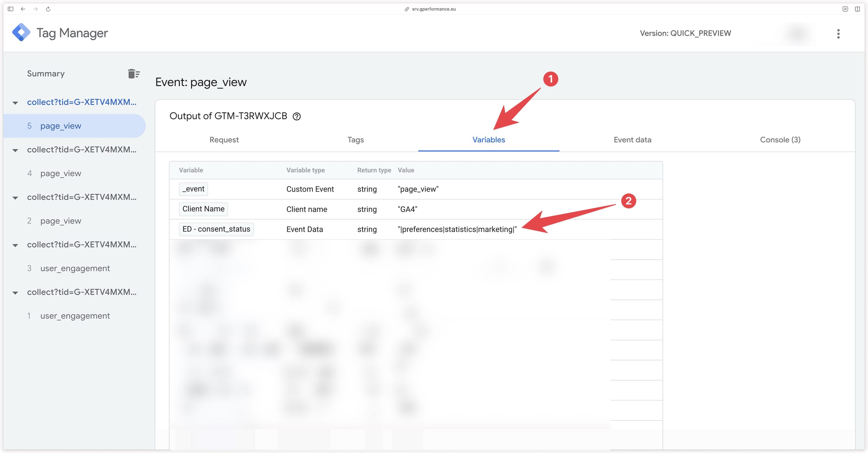The width and height of the screenshot is (868, 453).
Task: Click the srv.gperformance.eu address bar
Action: [430, 9]
